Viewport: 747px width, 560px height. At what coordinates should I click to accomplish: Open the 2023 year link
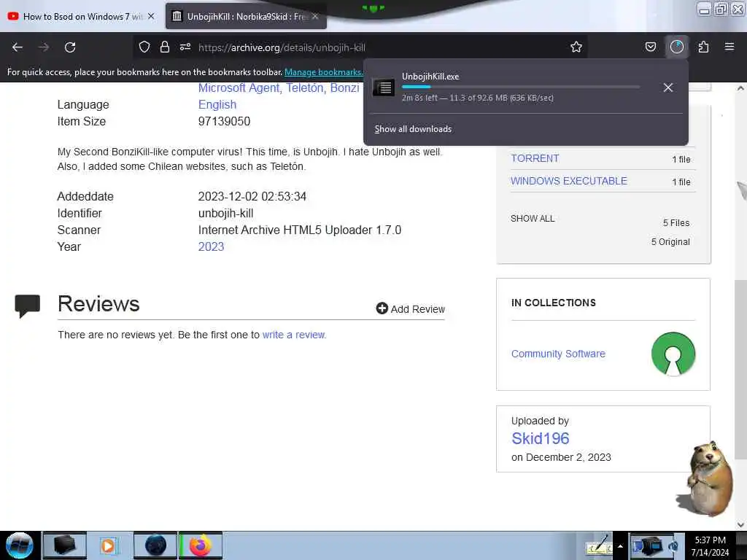coord(211,246)
